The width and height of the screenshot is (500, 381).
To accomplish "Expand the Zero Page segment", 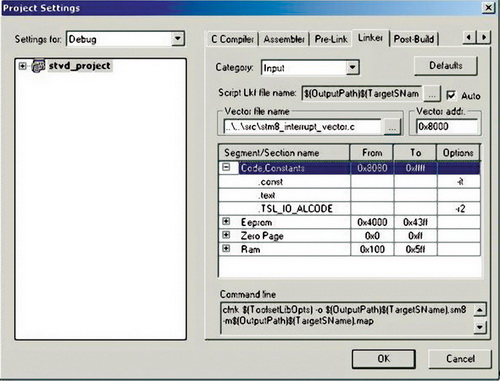I will [x=226, y=235].
